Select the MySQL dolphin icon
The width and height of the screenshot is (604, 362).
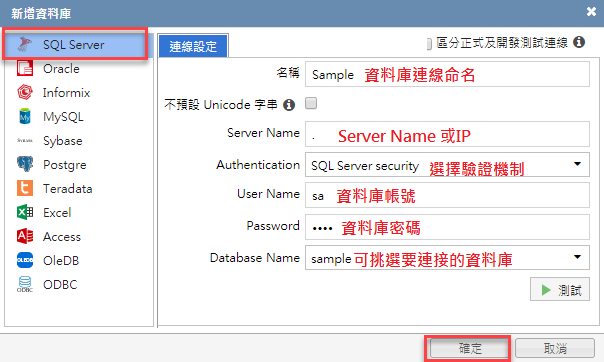click(x=25, y=116)
